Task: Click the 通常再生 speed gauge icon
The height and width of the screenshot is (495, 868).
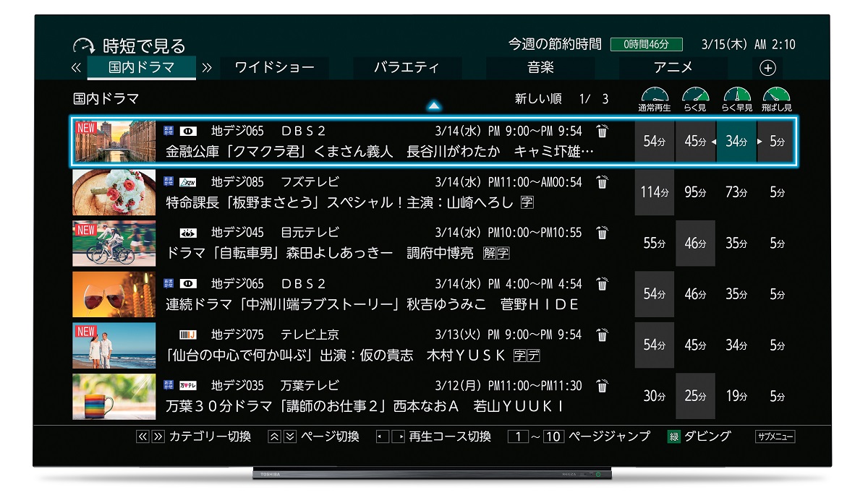Action: [654, 96]
